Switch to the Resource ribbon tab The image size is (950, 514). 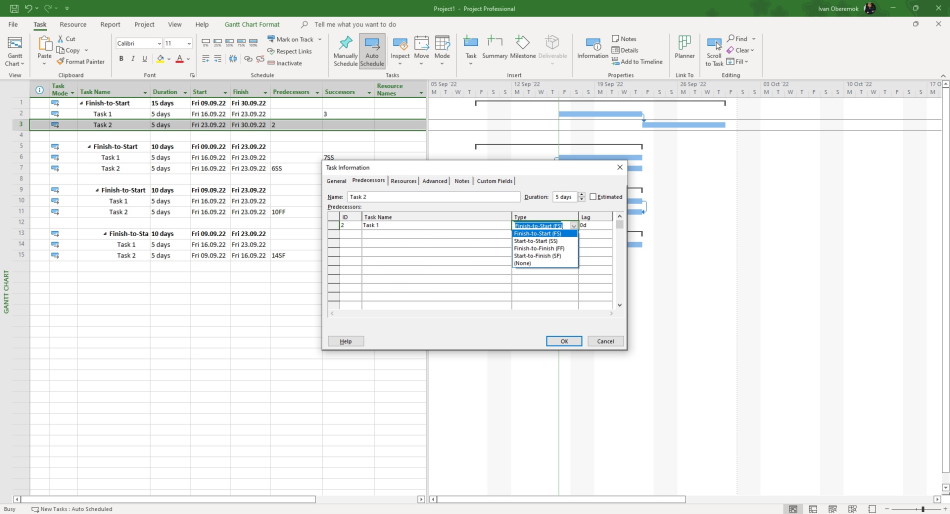73,25
